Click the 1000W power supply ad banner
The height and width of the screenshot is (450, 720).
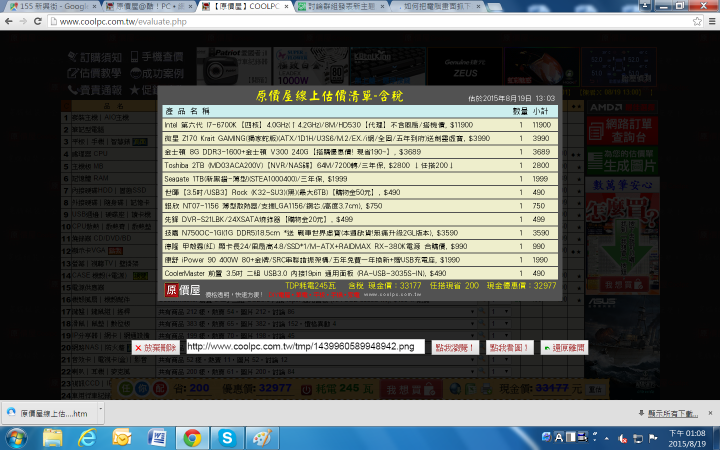pos(311,66)
